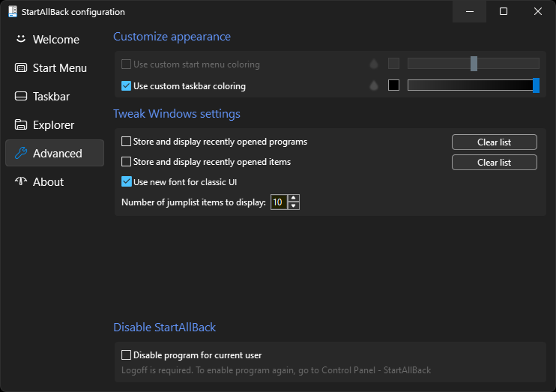Screen dimensions: 556x392
Task: Decrease jumplist items count with down arrow
Action: point(293,206)
